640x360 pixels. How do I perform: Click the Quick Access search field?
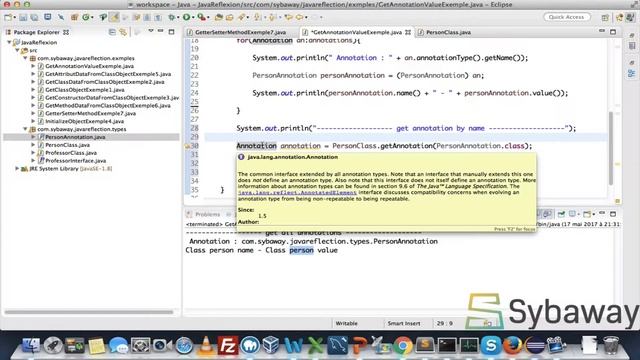[567, 17]
